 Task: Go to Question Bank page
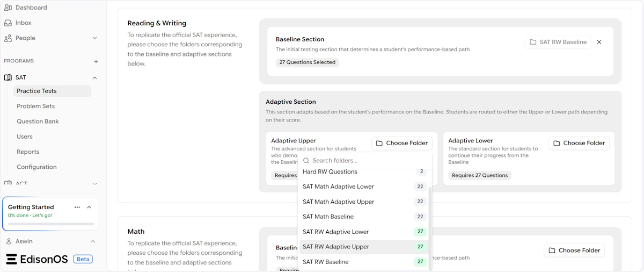pyautogui.click(x=38, y=121)
